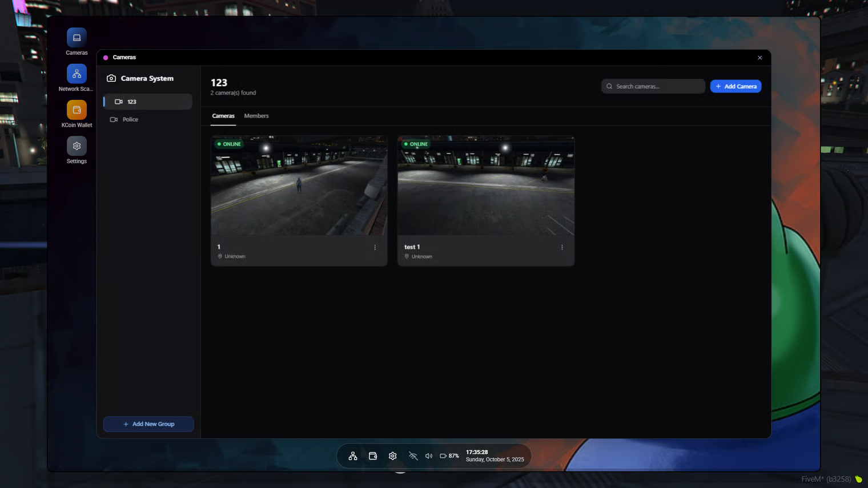Click the Add Camera button
The width and height of the screenshot is (868, 488).
coord(736,86)
